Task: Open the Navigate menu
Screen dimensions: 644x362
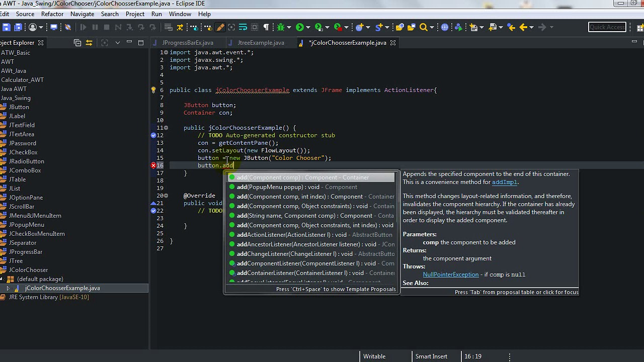Action: click(82, 14)
